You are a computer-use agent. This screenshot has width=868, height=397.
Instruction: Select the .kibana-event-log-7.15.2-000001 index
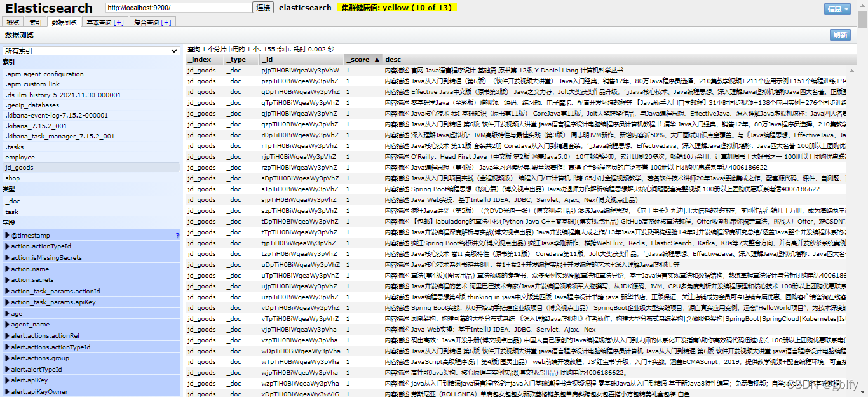coord(91,115)
